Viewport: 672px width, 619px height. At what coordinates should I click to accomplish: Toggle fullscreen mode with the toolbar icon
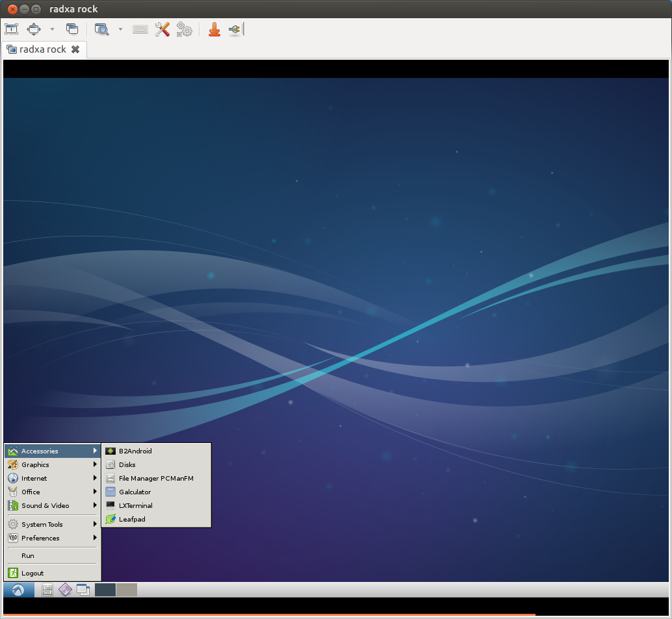(33, 29)
